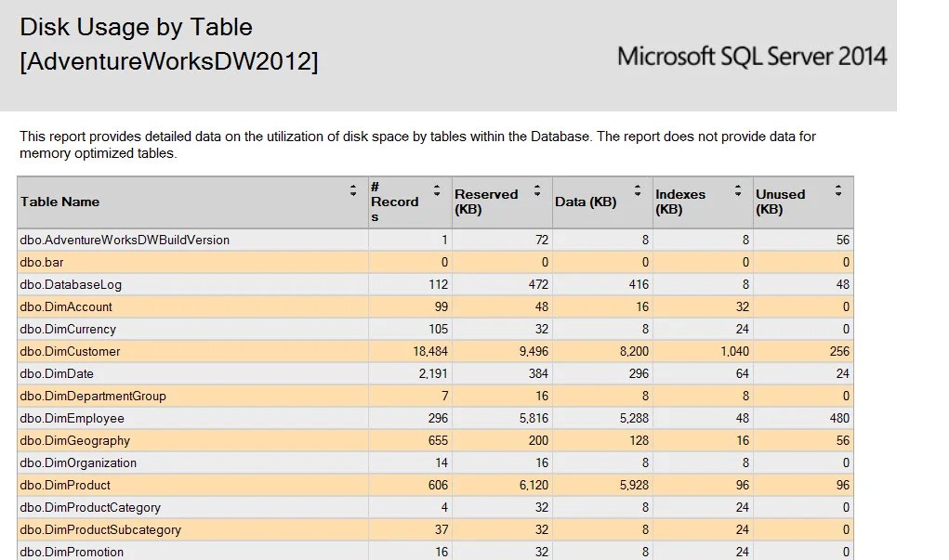Click the Reserved (KB) header text
The image size is (949, 560).
point(486,202)
